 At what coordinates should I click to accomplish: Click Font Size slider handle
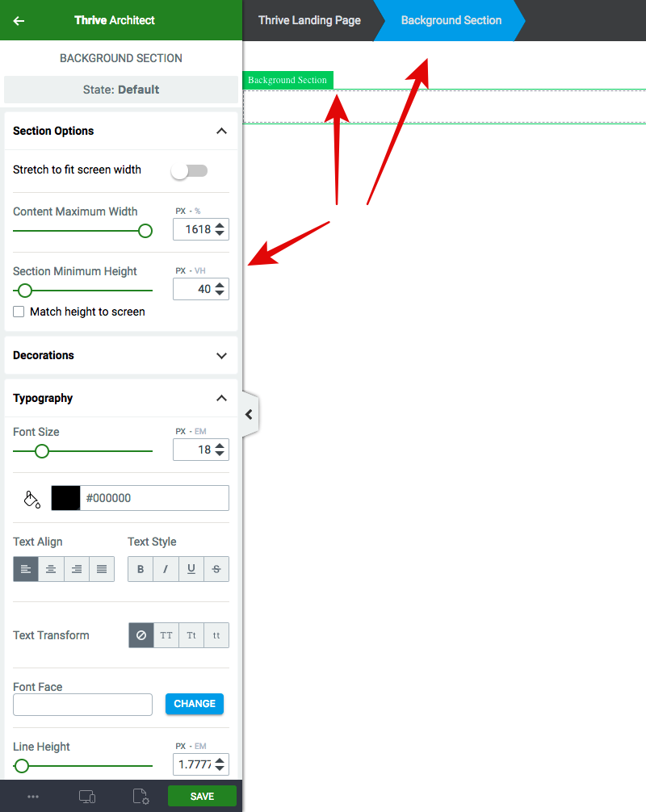tap(42, 451)
